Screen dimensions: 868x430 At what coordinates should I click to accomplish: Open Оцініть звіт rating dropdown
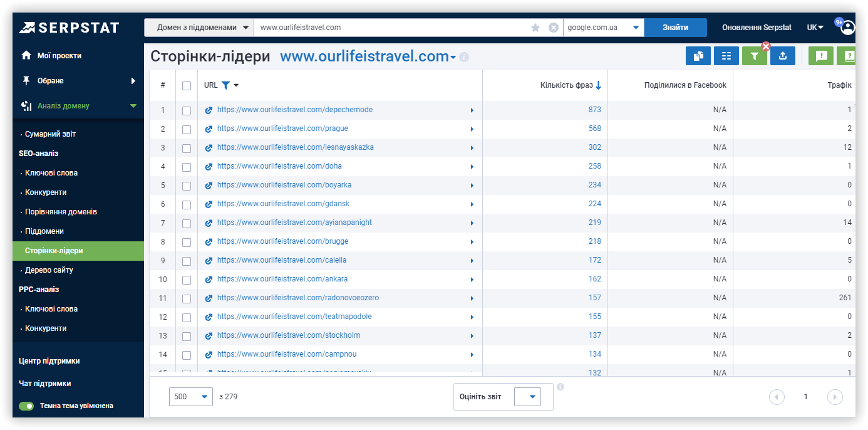point(527,397)
